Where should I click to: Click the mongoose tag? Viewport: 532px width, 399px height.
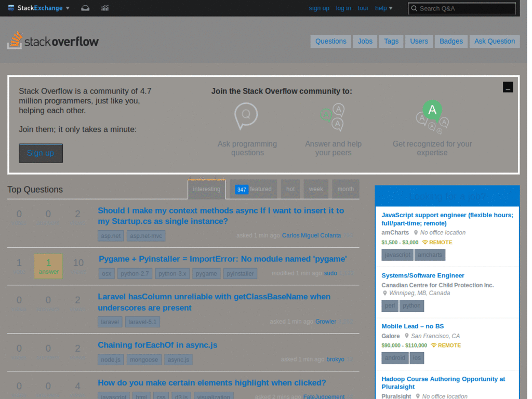(144, 360)
